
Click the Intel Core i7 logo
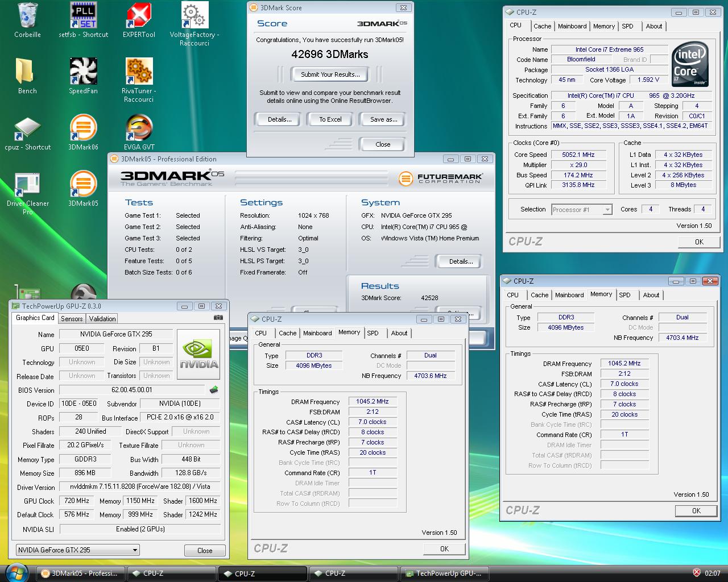pyautogui.click(x=690, y=64)
